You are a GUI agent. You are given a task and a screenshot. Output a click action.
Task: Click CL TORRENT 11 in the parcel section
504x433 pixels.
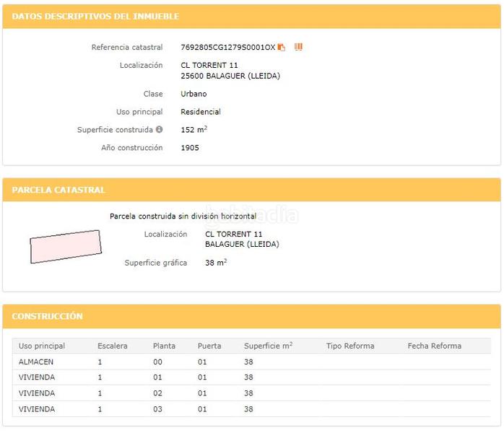(x=234, y=234)
